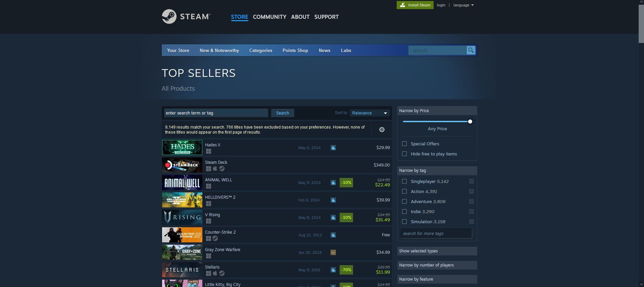
Task: Go to the COMMUNITY section
Action: pos(269,17)
